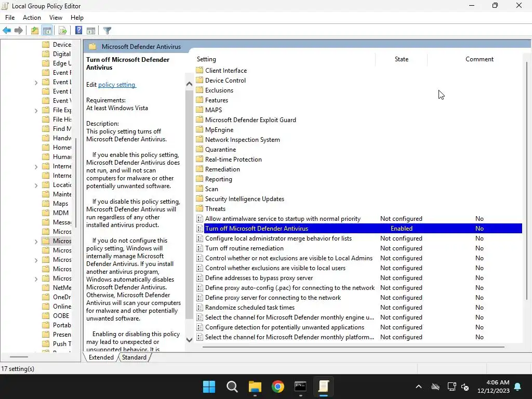Select 'Control whether exclusions are visible to local users'

[359, 268]
